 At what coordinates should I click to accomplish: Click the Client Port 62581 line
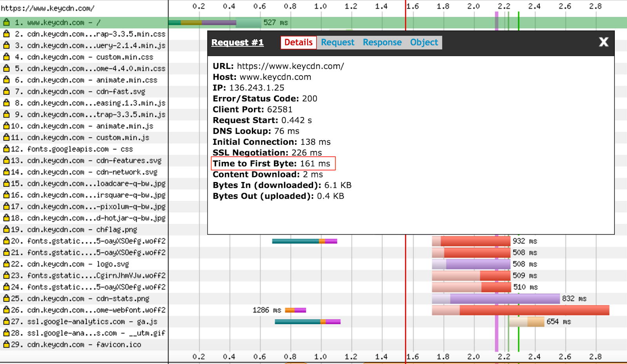(252, 110)
